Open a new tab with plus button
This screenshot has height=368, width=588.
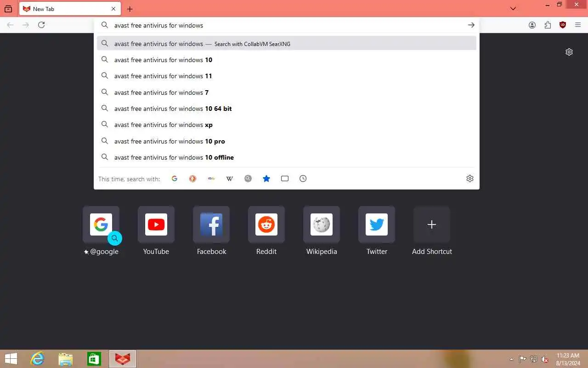[130, 9]
